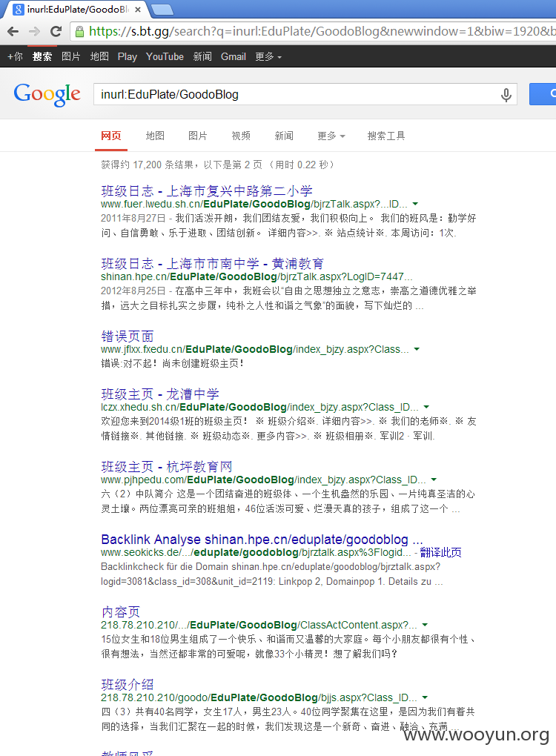Open Play in the top black bar

coord(128,56)
